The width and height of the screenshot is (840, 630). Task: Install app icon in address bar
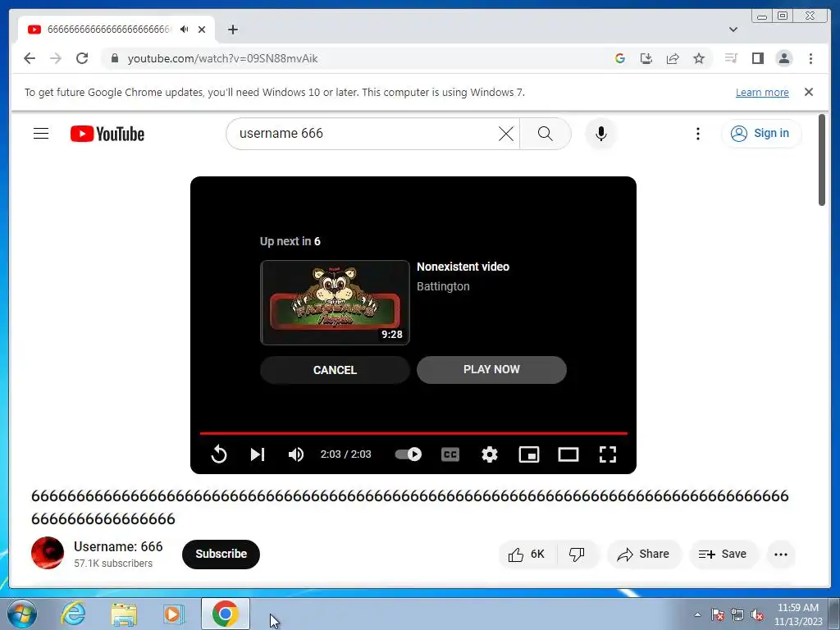[646, 58]
